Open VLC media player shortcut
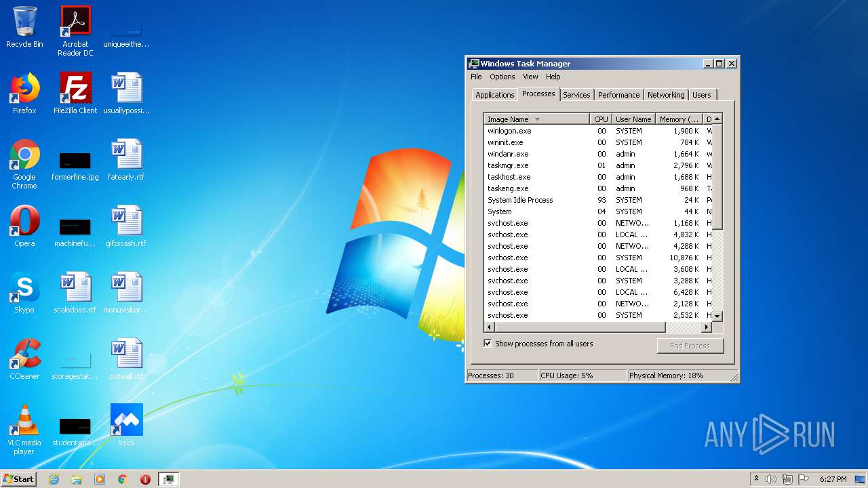Image resolution: width=868 pixels, height=488 pixels. tap(24, 430)
